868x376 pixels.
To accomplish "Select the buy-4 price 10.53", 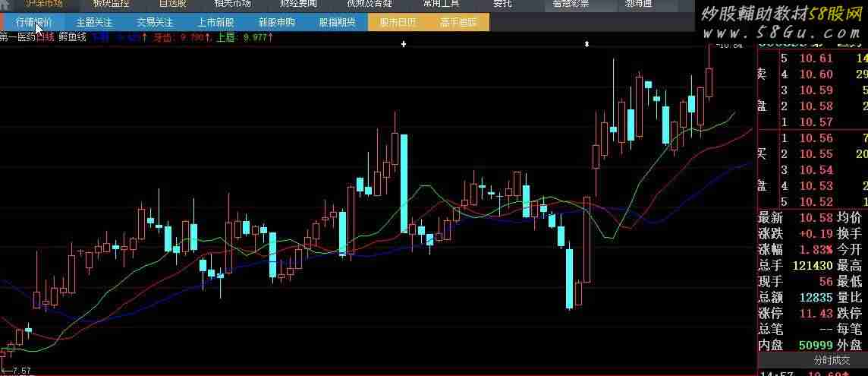I will 816,185.
